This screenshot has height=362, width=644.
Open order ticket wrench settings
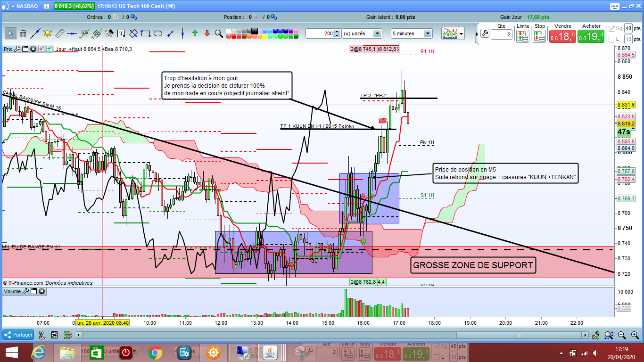point(485,33)
